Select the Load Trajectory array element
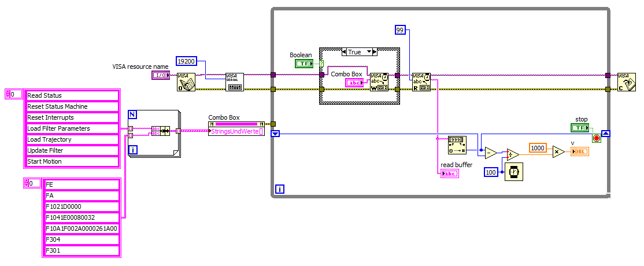 click(x=72, y=139)
